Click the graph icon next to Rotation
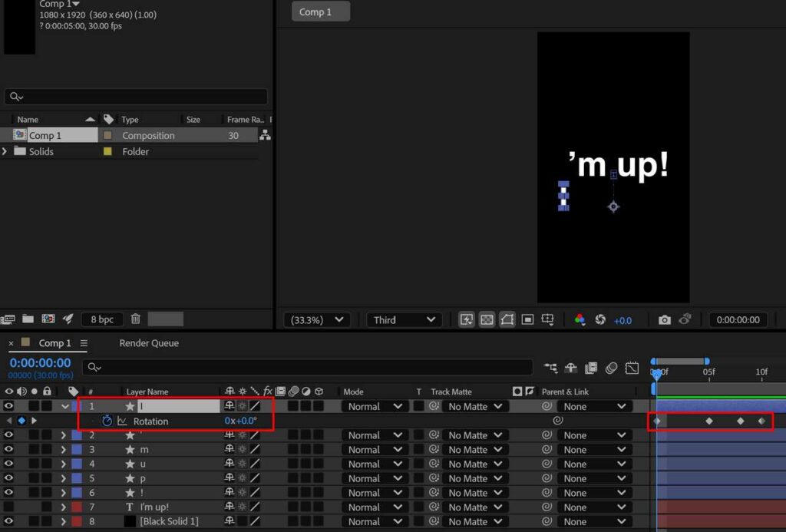Viewport: 786px width, 532px height. [122, 421]
